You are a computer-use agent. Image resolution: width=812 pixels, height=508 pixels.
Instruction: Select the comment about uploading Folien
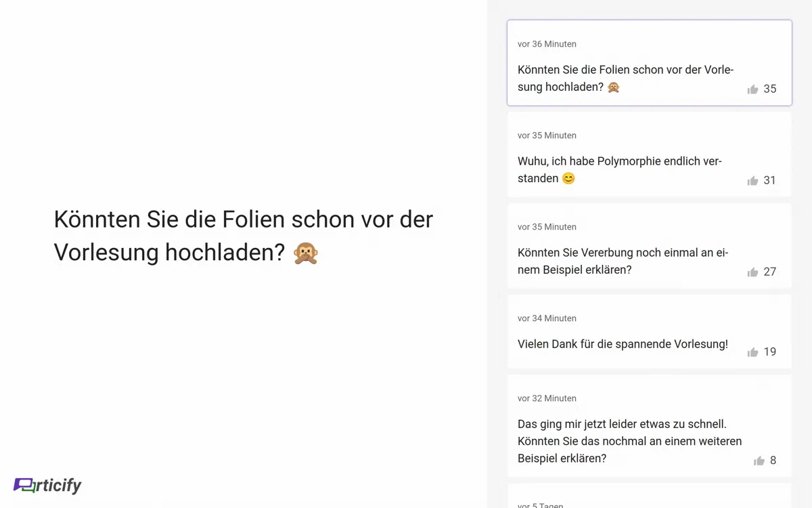pos(626,78)
